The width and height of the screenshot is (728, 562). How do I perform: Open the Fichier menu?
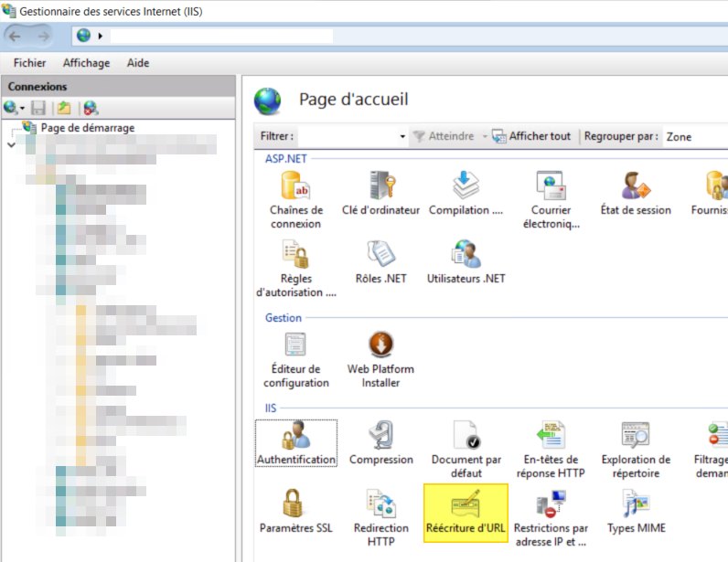[29, 63]
